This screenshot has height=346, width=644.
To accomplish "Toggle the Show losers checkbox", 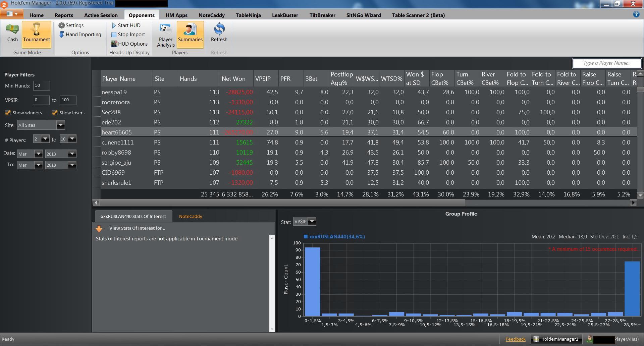I will 55,113.
